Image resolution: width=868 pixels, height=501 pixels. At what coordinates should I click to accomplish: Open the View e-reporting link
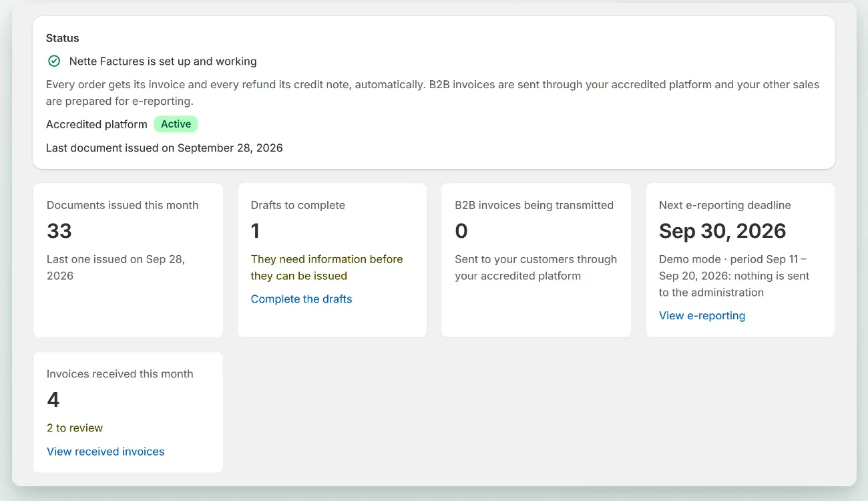click(x=702, y=316)
